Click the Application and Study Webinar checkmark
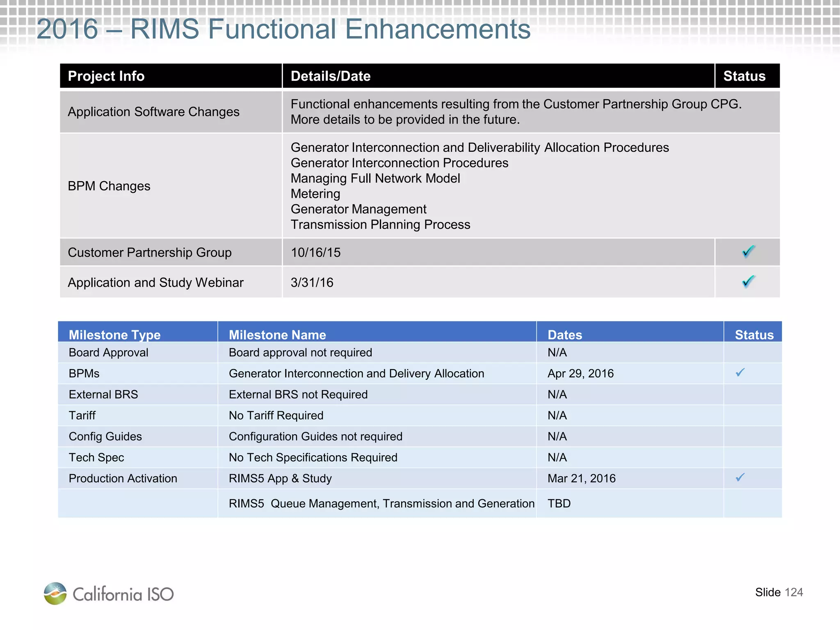The width and height of the screenshot is (840, 630). tap(749, 281)
